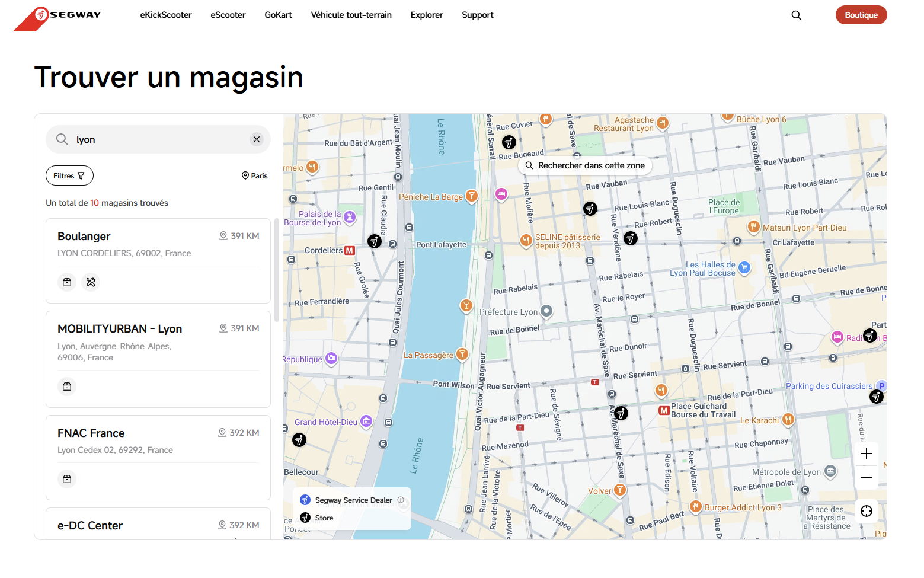The image size is (924, 578).
Task: Open the Explorer menu
Action: pos(427,15)
